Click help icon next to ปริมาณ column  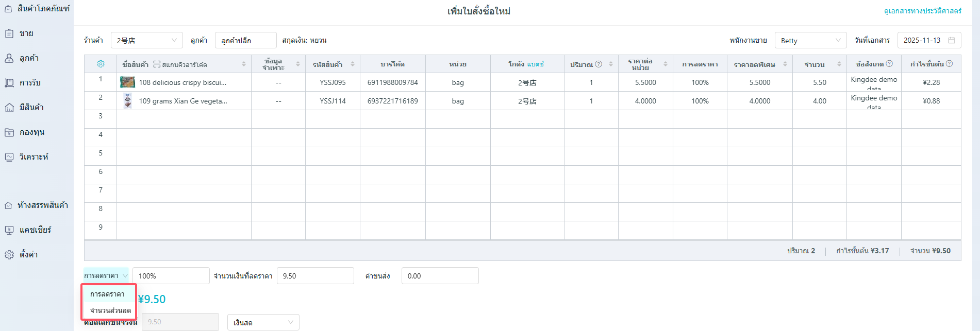[x=599, y=64]
